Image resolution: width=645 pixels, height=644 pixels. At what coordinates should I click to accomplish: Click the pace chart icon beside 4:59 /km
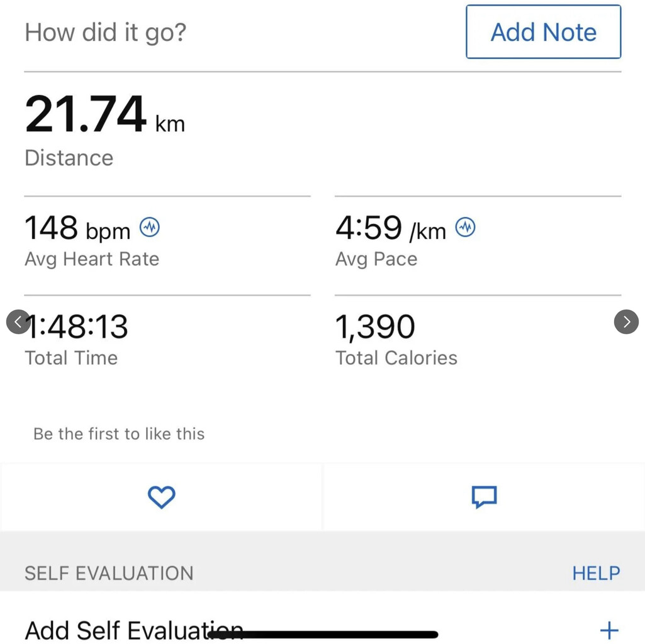[466, 227]
